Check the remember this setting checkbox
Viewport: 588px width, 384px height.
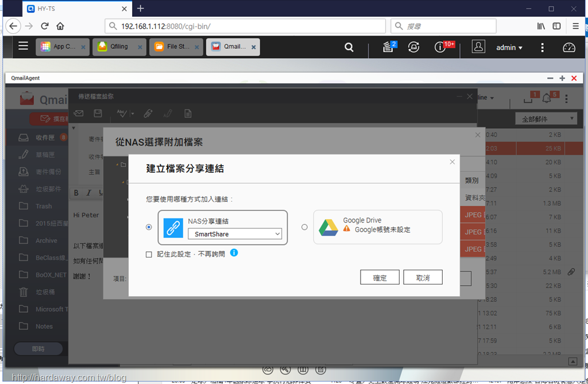pos(149,255)
